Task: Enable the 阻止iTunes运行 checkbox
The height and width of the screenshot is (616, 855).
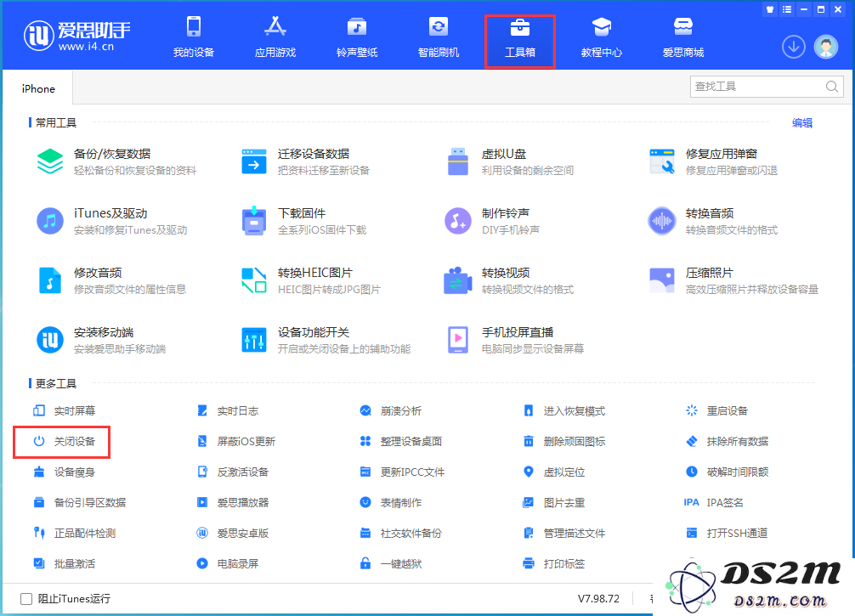Action: point(26,598)
